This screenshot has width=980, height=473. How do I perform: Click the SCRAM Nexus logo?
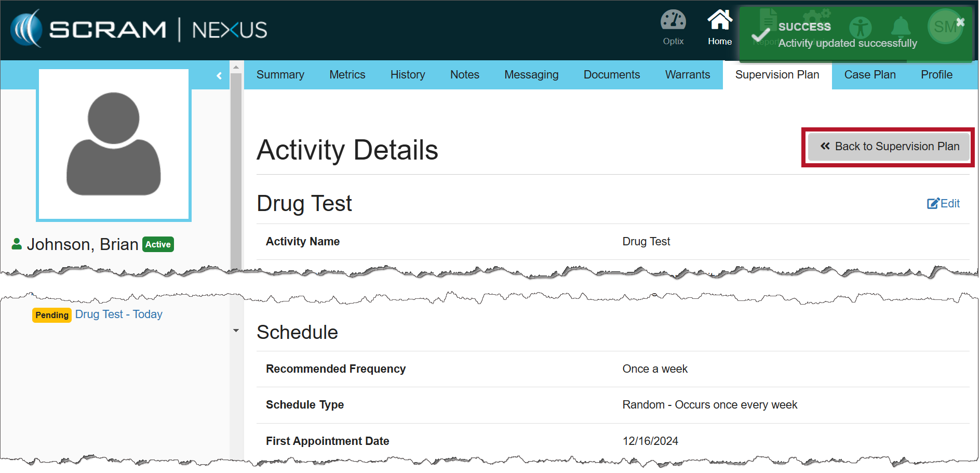point(139,29)
